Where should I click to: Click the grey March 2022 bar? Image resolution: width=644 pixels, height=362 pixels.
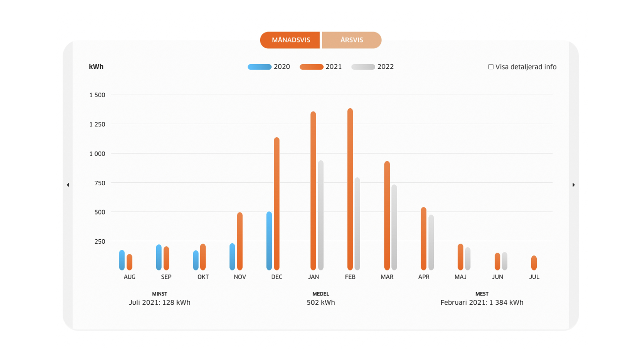(394, 227)
